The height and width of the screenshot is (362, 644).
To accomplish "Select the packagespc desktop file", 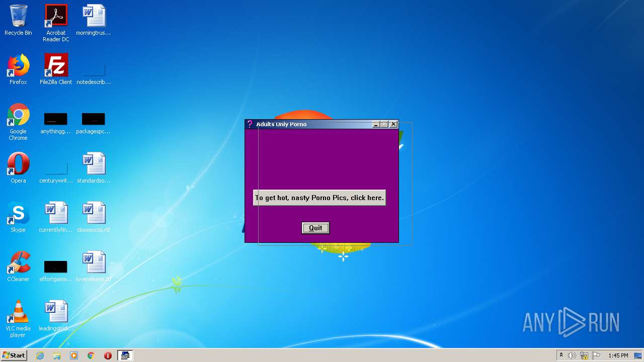I will click(x=94, y=124).
